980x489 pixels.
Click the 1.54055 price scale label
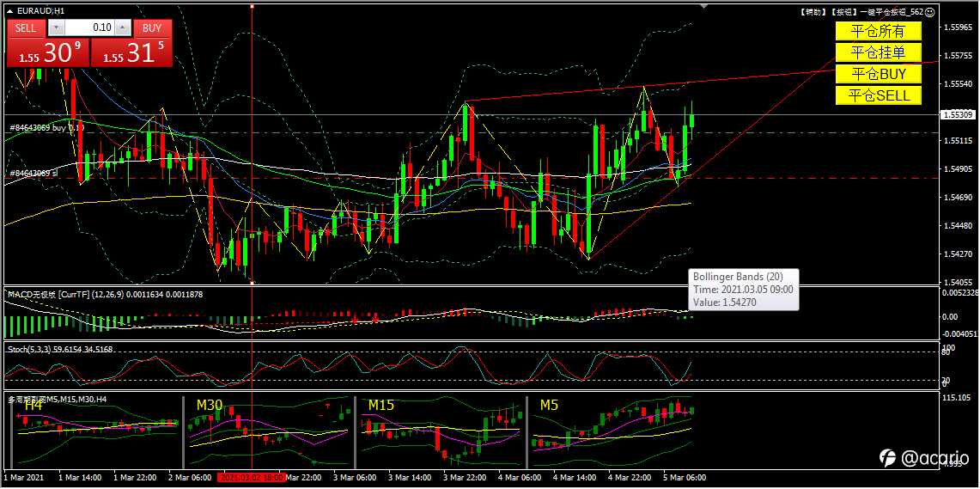click(x=958, y=282)
